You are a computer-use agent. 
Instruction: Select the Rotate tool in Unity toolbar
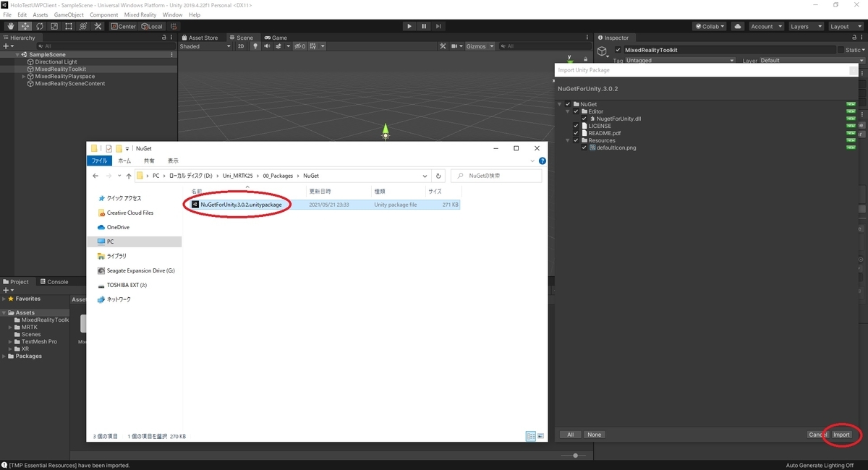tap(39, 26)
